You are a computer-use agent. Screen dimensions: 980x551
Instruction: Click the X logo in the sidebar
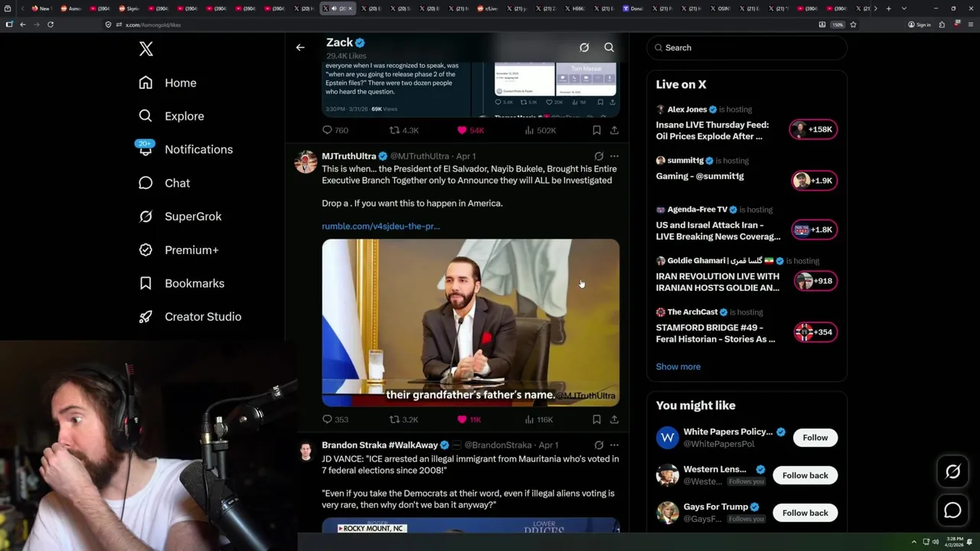[x=146, y=49]
